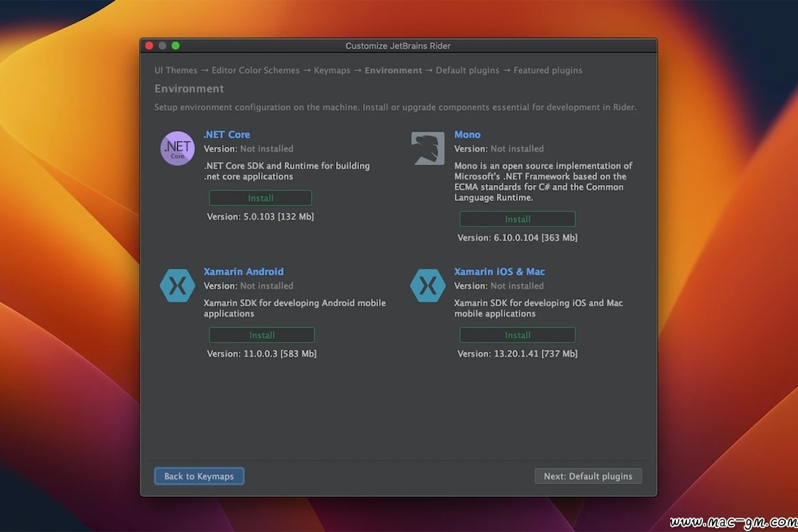798x532 pixels.
Task: Install Xamarin Android SDK
Action: click(x=262, y=335)
